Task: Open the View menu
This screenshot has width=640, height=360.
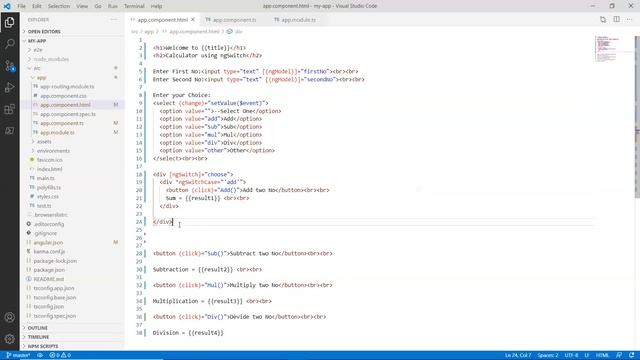Action: (x=82, y=6)
